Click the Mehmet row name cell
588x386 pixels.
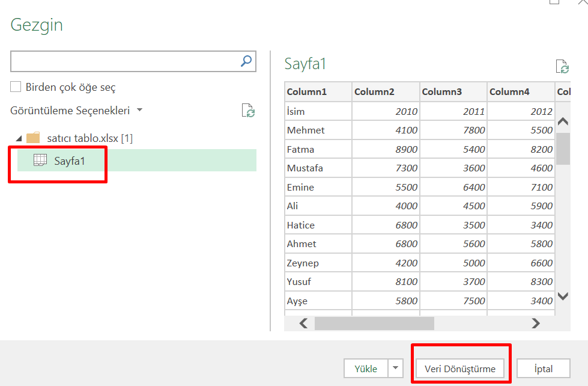(318, 130)
